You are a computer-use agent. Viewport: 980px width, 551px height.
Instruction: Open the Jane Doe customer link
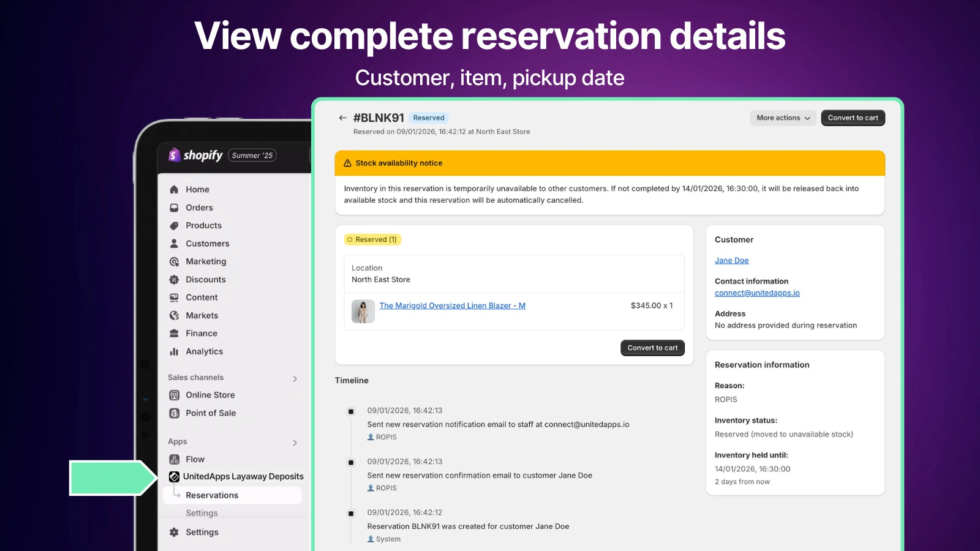coord(731,260)
